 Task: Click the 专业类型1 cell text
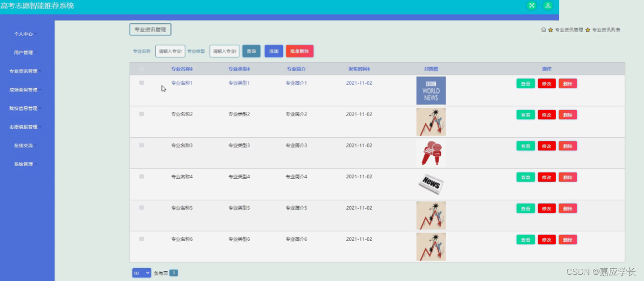[x=239, y=83]
